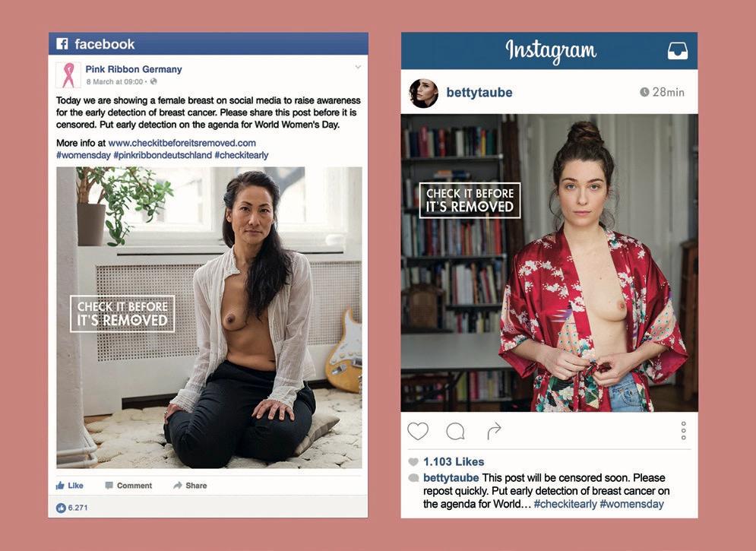
Task: Open the bettytaube username in header
Action: click(x=479, y=93)
